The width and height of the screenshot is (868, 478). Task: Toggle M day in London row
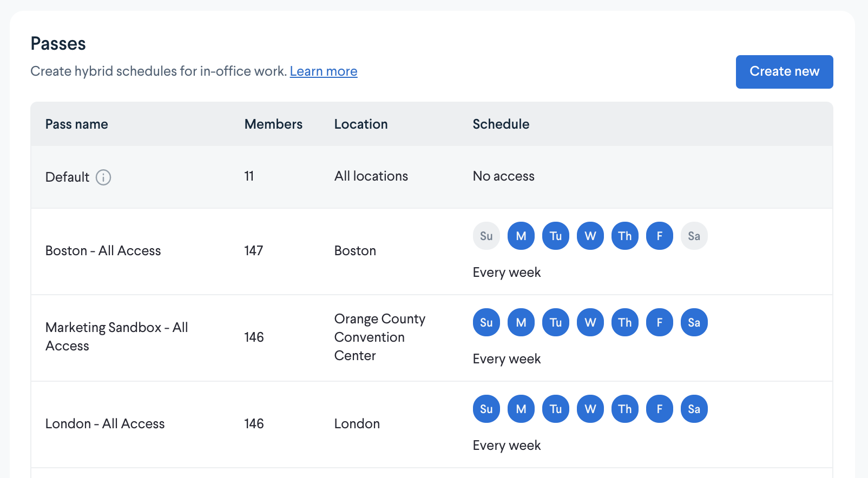pos(521,409)
